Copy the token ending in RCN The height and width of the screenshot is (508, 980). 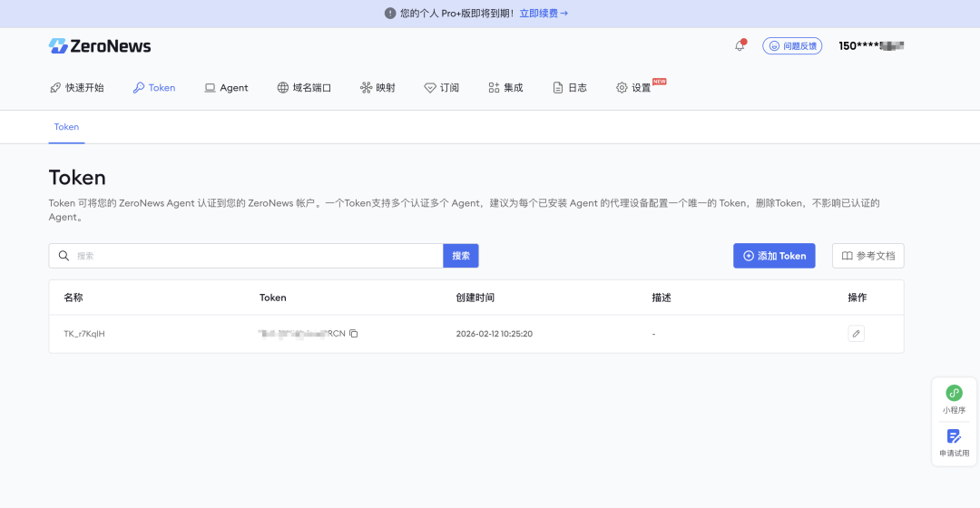click(354, 334)
